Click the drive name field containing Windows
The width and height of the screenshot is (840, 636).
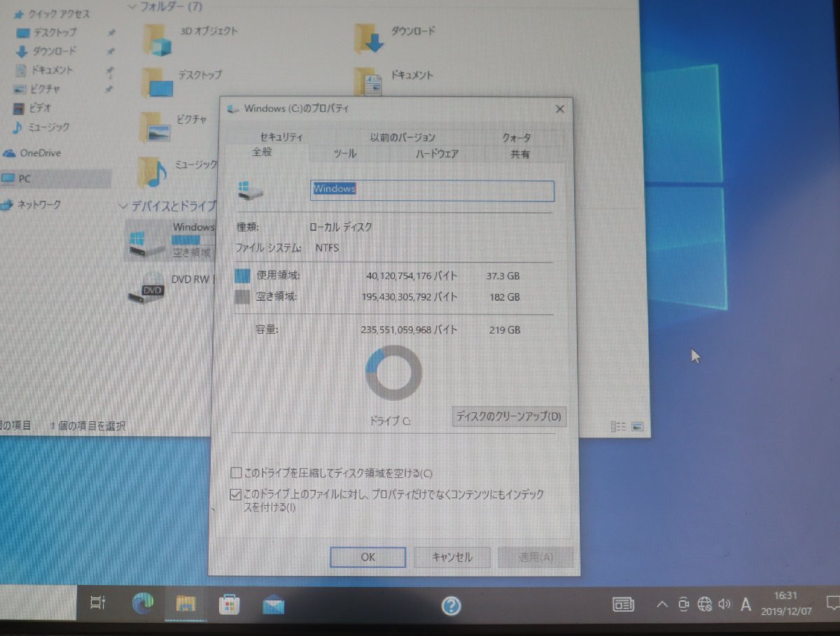[x=432, y=191]
